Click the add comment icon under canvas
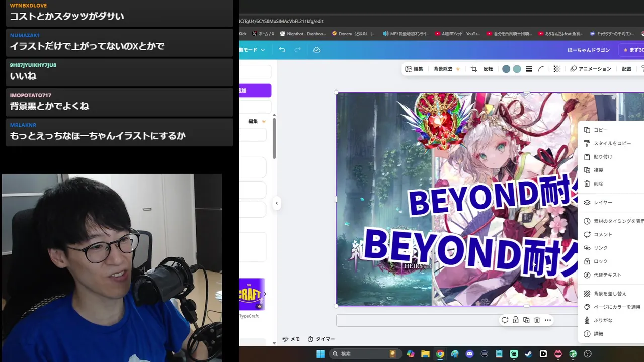 505,320
